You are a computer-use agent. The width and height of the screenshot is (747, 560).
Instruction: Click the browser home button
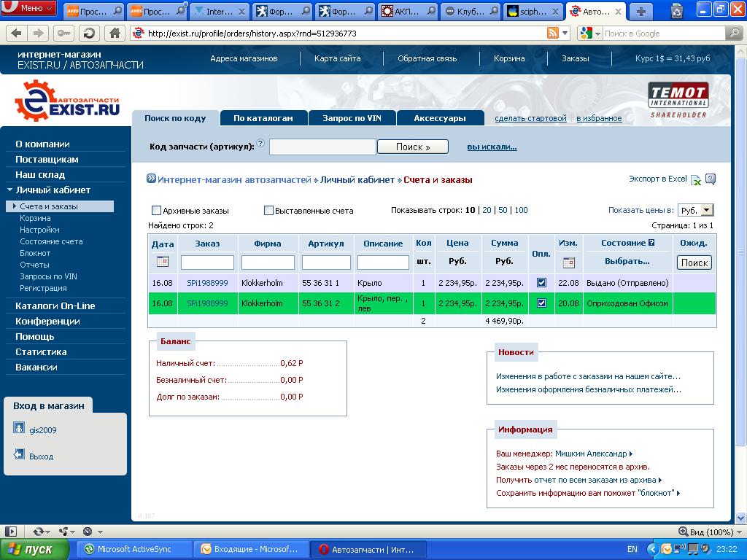(114, 34)
